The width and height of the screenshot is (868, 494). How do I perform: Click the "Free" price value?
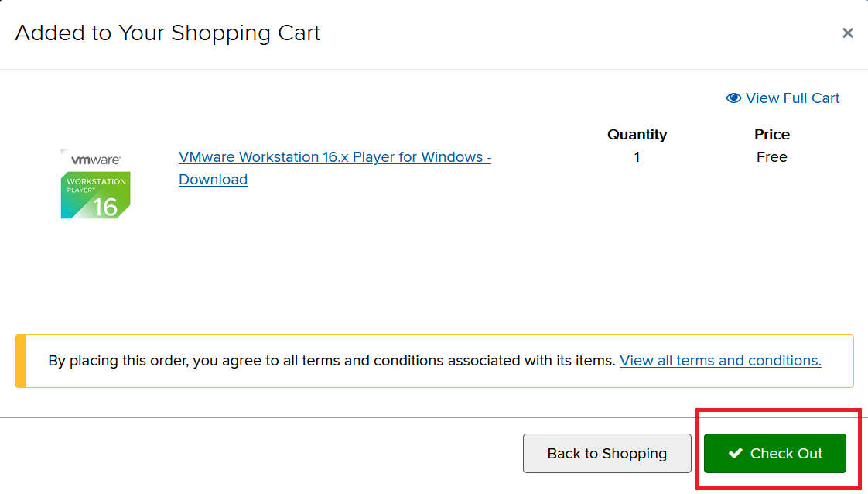point(771,157)
